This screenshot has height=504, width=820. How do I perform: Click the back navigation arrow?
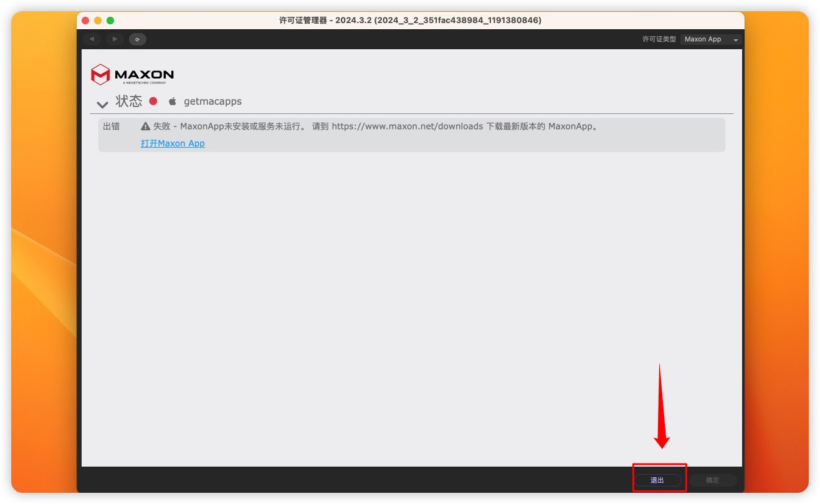[x=92, y=39]
